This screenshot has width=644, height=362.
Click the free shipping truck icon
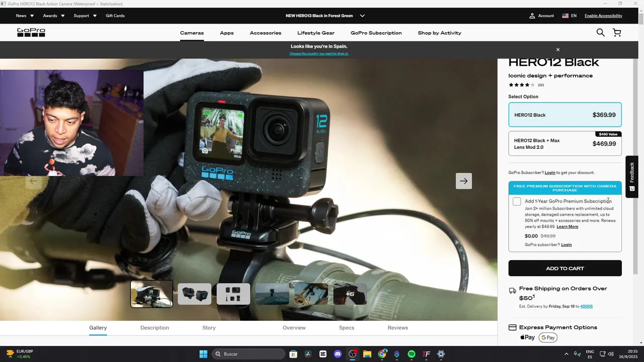(x=512, y=291)
